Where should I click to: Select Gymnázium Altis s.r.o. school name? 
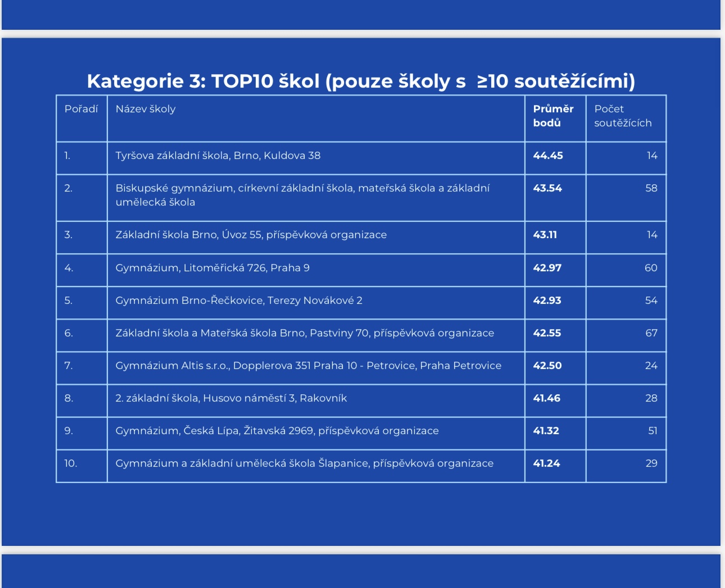coord(308,366)
